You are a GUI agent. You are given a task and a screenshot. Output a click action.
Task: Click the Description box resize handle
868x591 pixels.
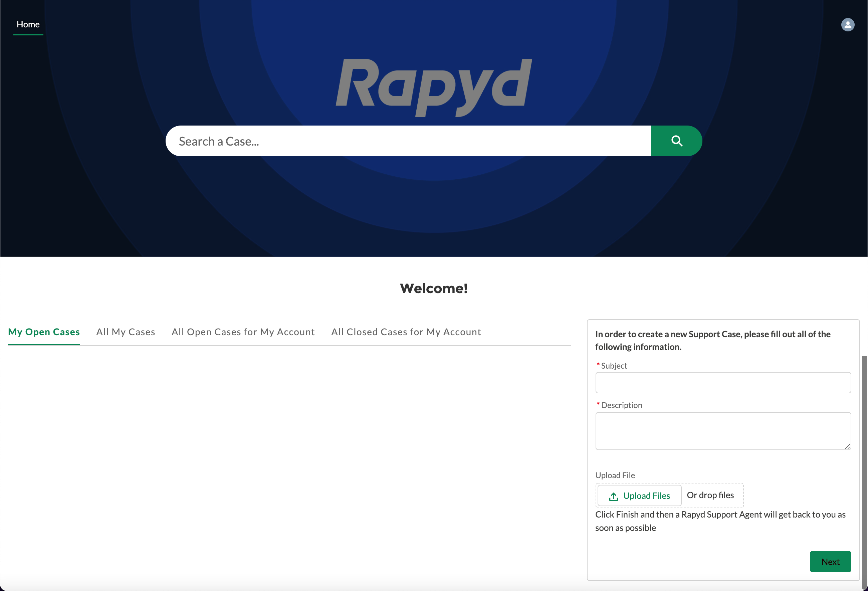pyautogui.click(x=847, y=446)
